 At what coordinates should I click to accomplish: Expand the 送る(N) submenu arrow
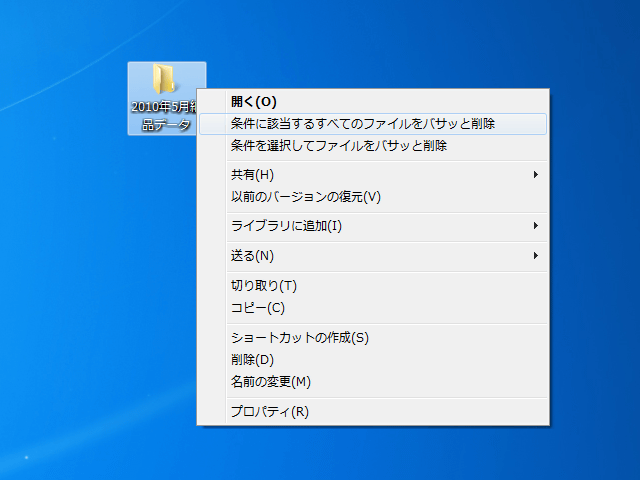pyautogui.click(x=536, y=256)
